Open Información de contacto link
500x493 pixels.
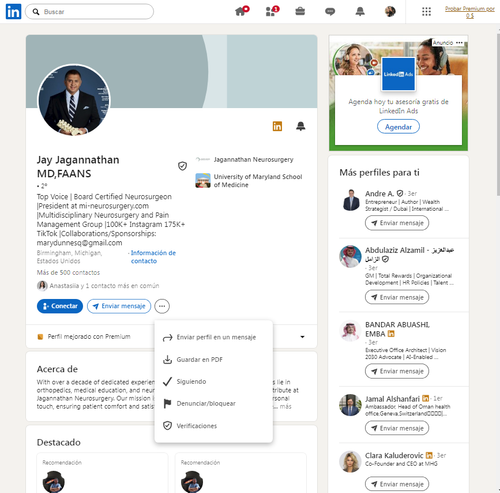pyautogui.click(x=153, y=257)
